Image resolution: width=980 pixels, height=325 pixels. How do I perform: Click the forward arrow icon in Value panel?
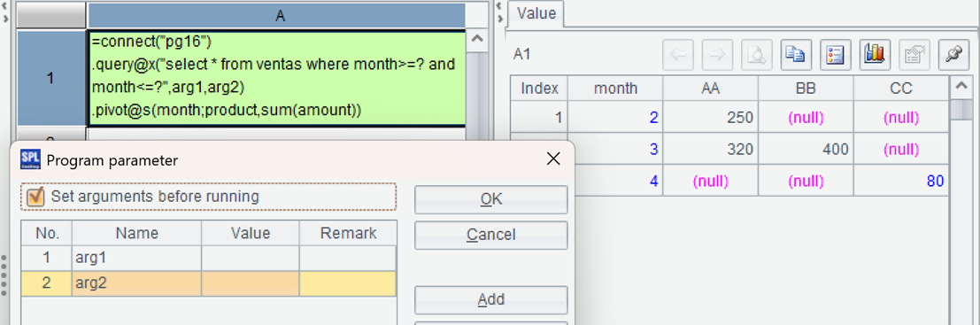click(x=717, y=55)
